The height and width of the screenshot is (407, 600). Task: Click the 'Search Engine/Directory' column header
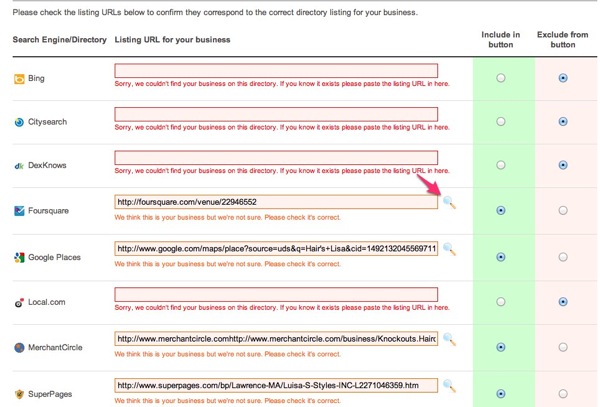click(59, 40)
